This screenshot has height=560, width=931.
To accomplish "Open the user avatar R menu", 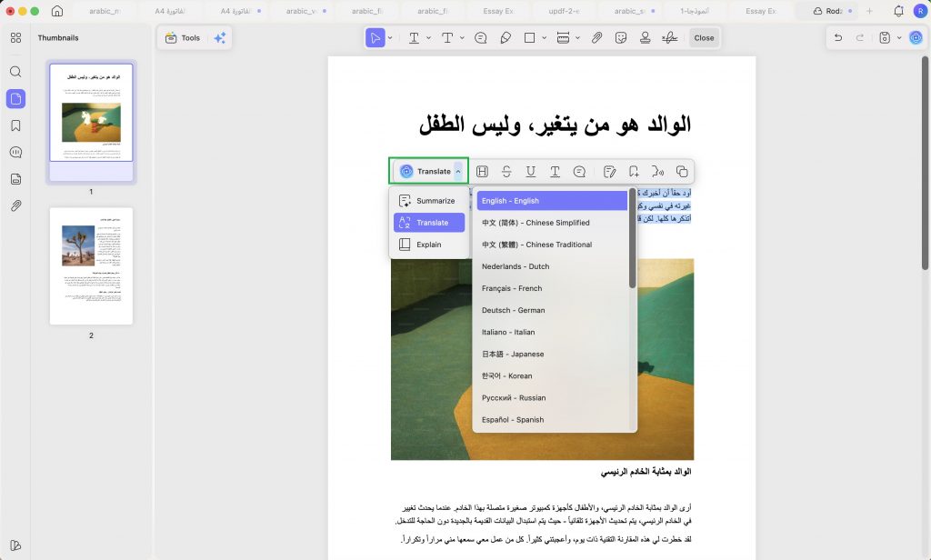I will click(x=920, y=11).
